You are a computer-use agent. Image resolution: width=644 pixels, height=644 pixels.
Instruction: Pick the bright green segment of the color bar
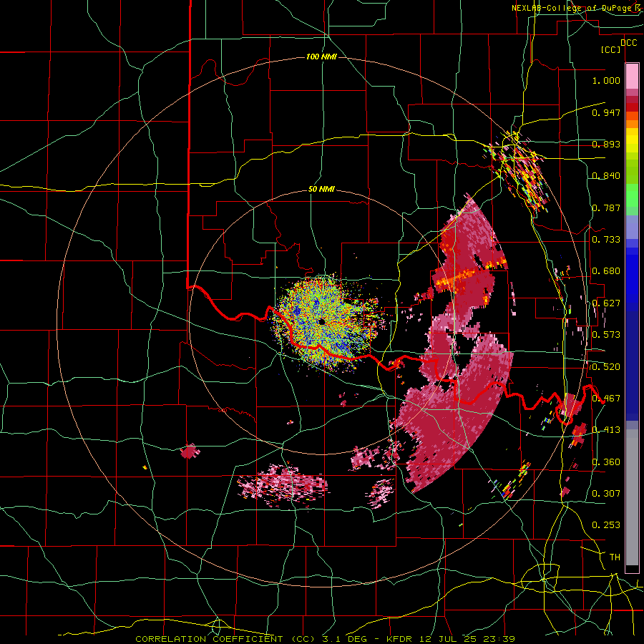632,195
